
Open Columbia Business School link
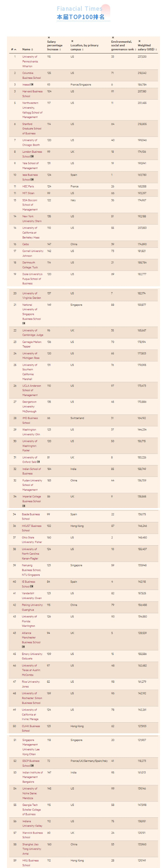[32, 76]
